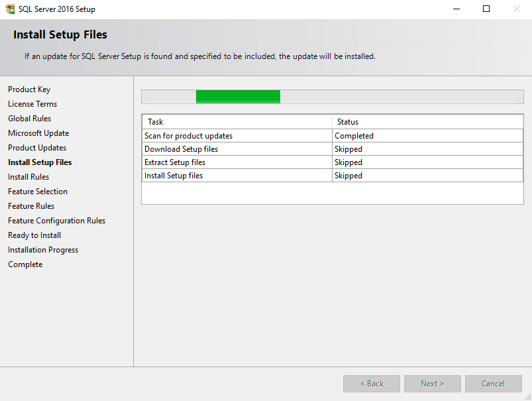Click Feature Selection in the sidebar
This screenshot has height=401, width=532.
(38, 192)
